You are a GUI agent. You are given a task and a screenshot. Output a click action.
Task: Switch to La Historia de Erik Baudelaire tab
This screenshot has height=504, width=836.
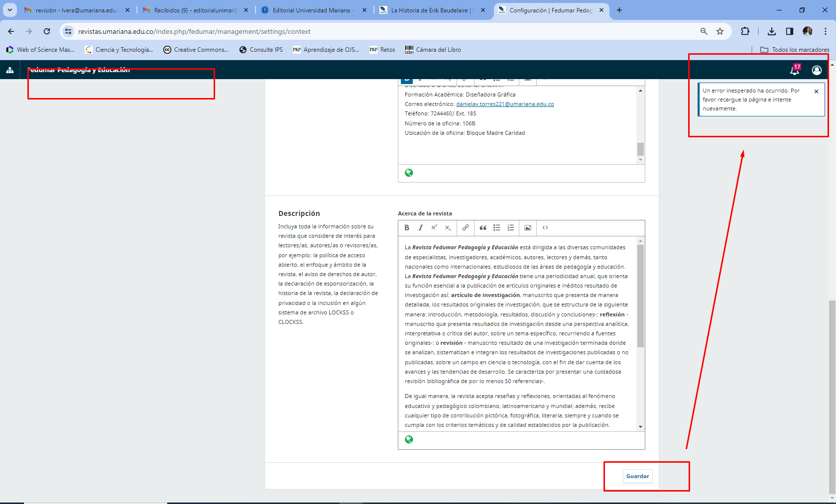pos(429,10)
